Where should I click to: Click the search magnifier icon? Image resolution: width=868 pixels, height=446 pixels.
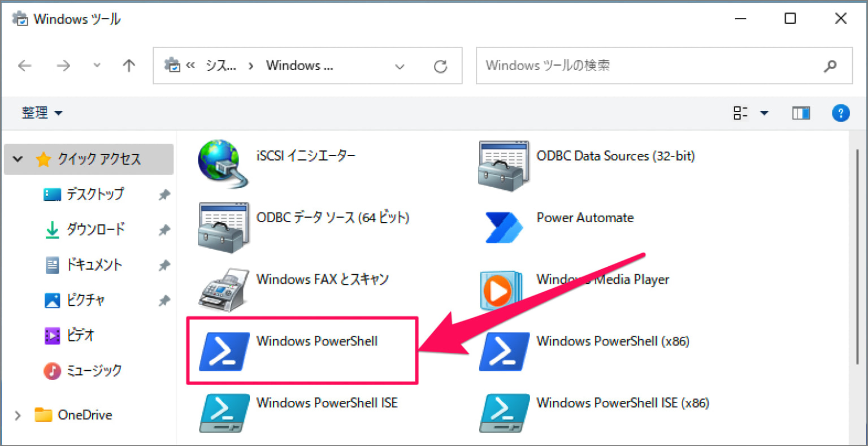pos(830,66)
